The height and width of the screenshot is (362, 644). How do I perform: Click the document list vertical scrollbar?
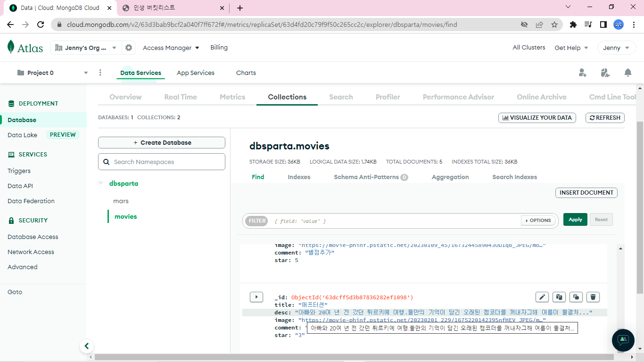(x=620, y=299)
